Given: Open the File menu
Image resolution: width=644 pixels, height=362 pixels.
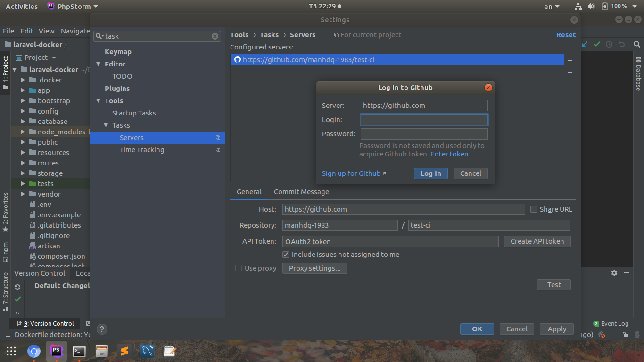Looking at the screenshot, I should point(8,31).
